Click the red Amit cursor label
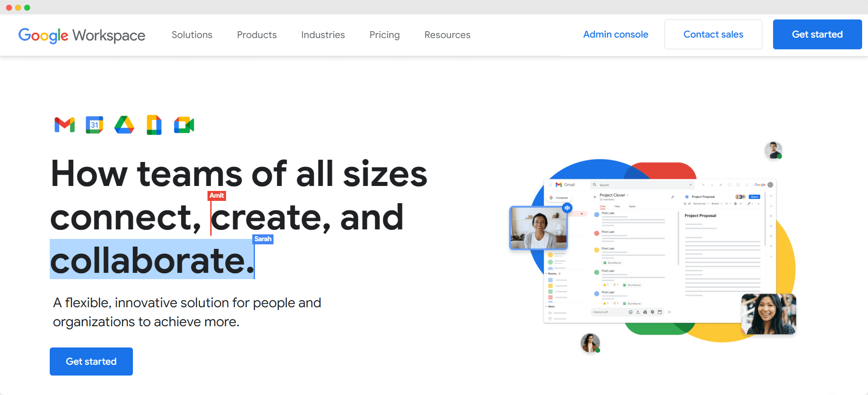The width and height of the screenshot is (868, 395). point(217,195)
